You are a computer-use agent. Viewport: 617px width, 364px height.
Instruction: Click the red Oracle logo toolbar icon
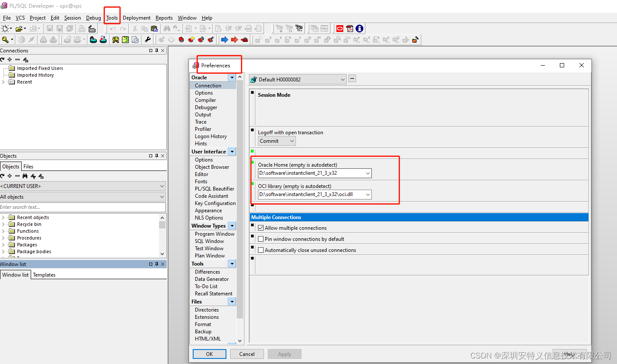coord(340,29)
